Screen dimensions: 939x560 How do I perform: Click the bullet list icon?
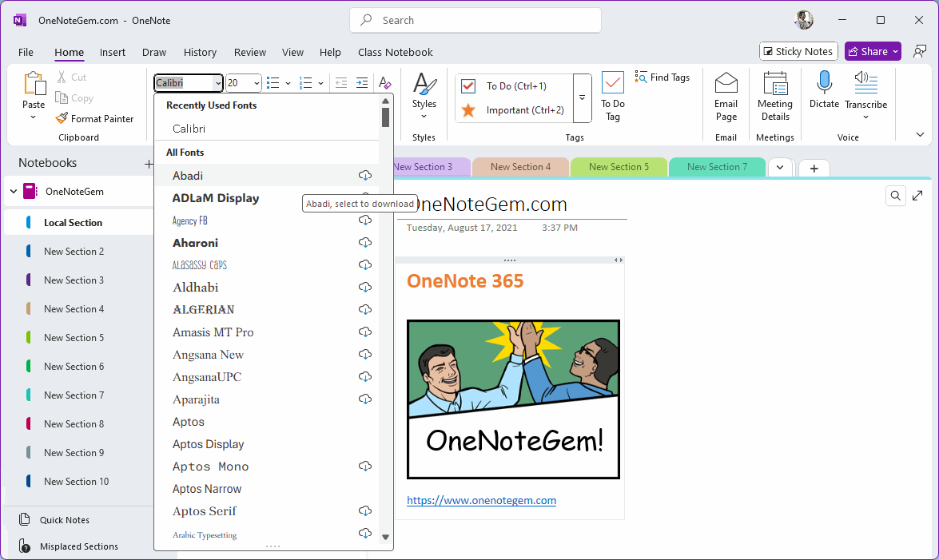(273, 82)
